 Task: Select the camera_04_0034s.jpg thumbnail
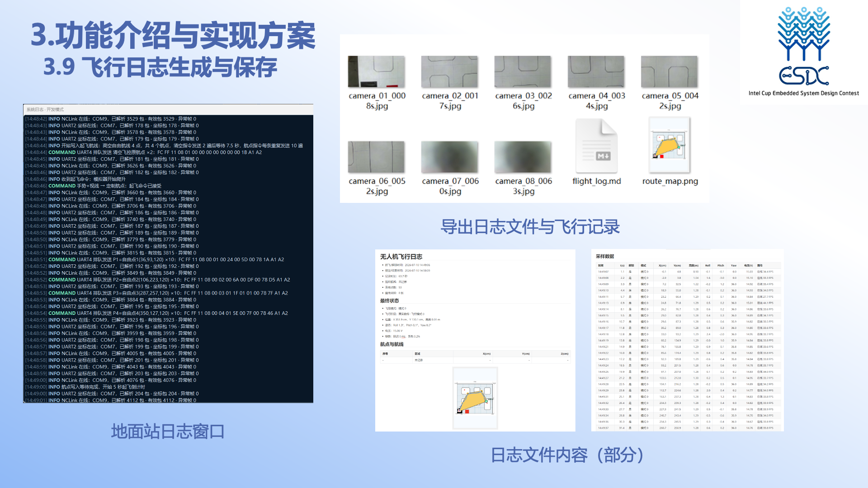coord(596,71)
